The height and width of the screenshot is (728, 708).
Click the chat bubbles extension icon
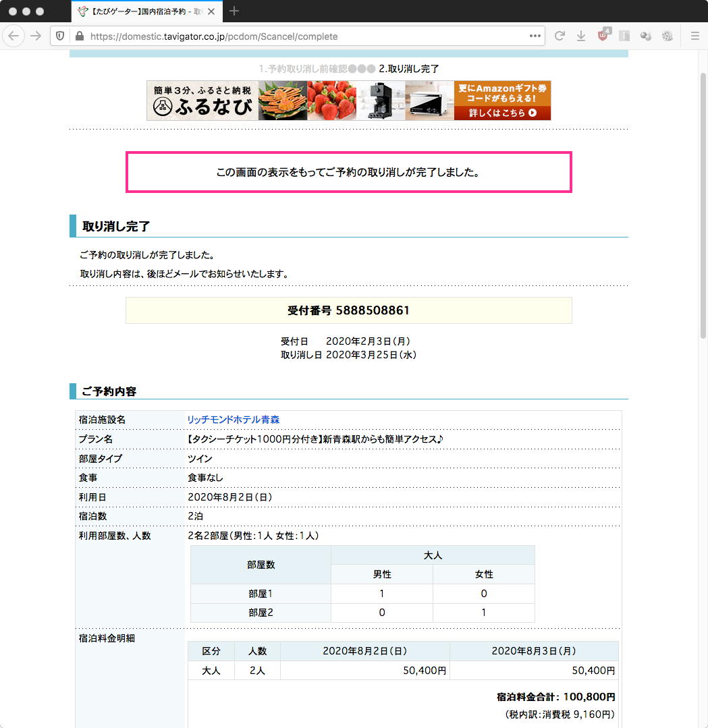click(646, 36)
